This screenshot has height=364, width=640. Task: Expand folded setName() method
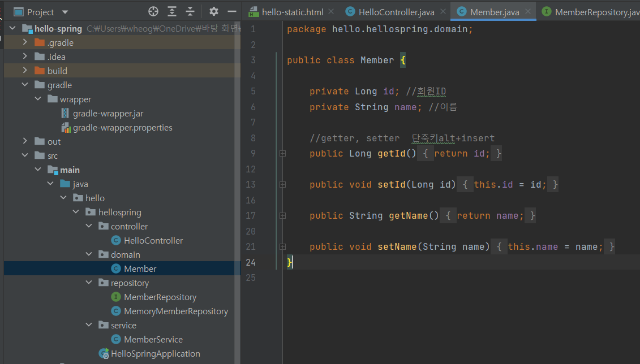coord(282,246)
